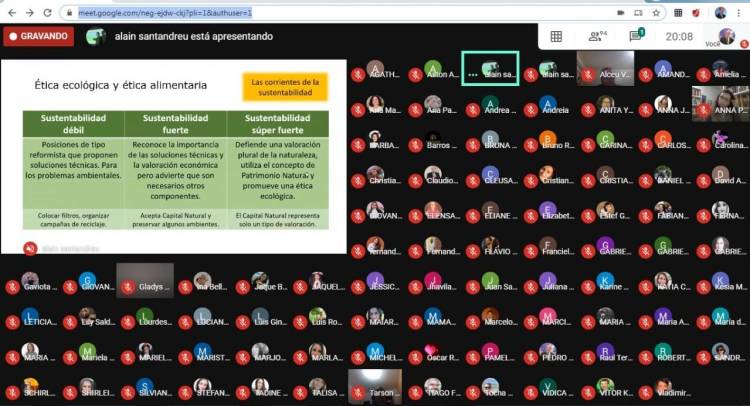Click the muted mic icon on Gladys' tile

[x=128, y=286]
